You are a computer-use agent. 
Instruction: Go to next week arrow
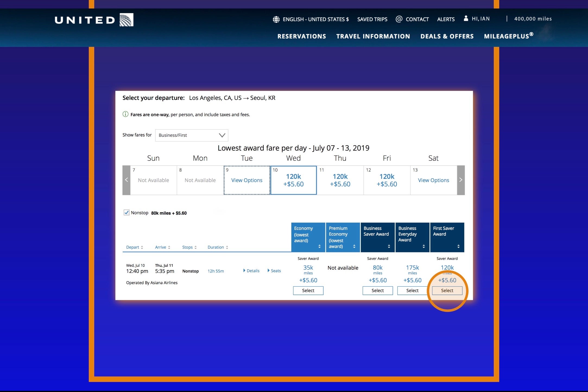461,180
